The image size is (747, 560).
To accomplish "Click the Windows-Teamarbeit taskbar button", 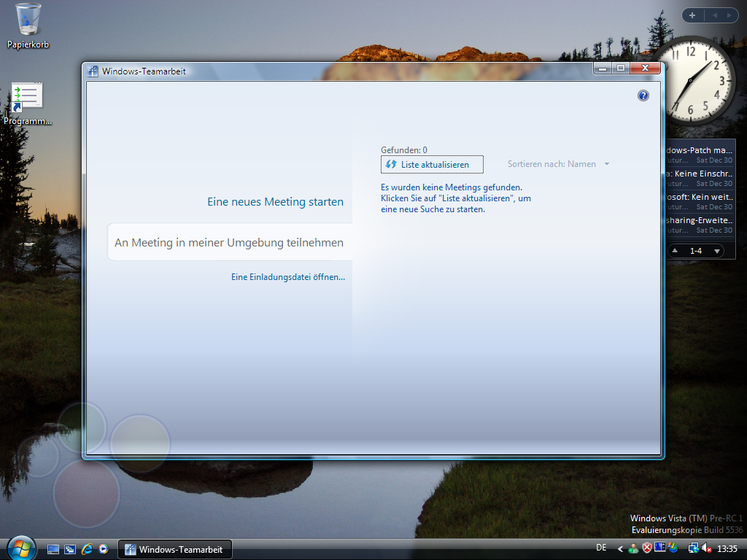I will 175,550.
